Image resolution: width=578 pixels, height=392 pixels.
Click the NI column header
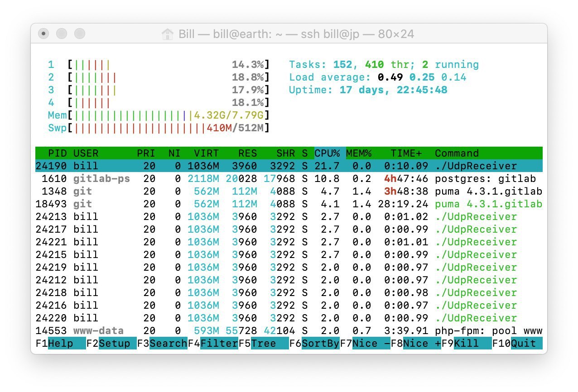click(174, 153)
